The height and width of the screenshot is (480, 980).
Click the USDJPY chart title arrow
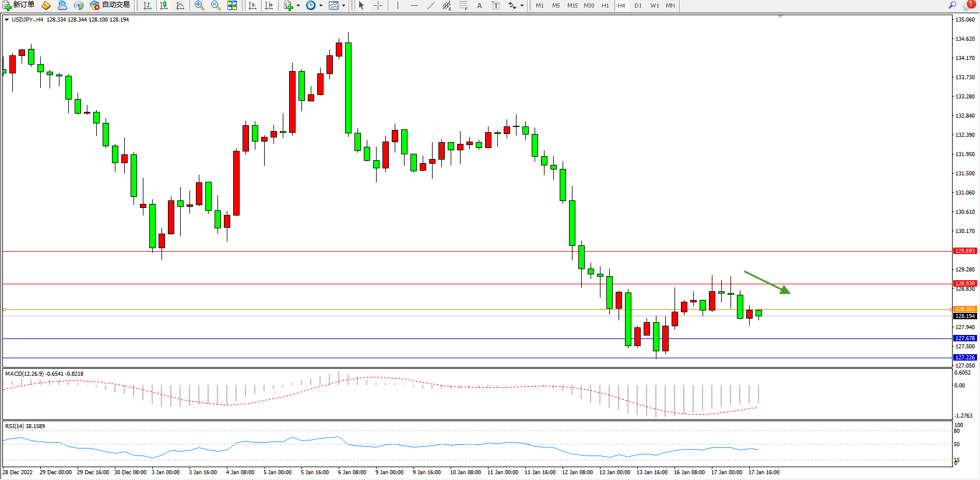click(6, 20)
